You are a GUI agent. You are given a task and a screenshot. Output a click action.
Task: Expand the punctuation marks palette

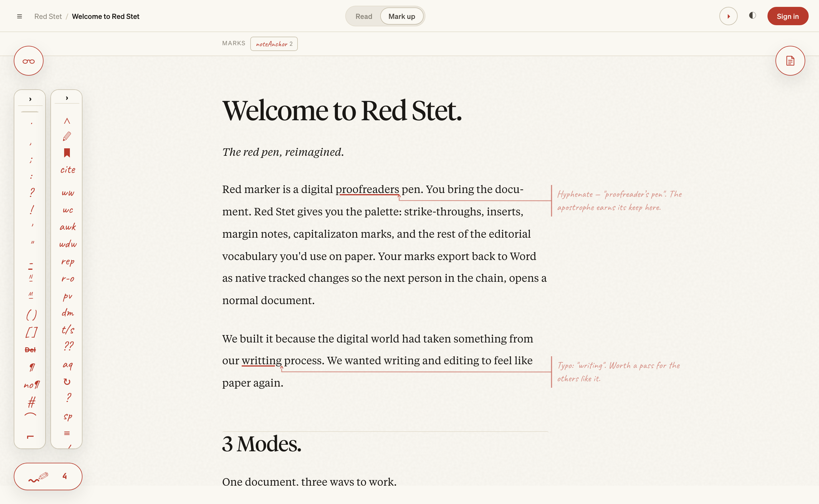30,99
